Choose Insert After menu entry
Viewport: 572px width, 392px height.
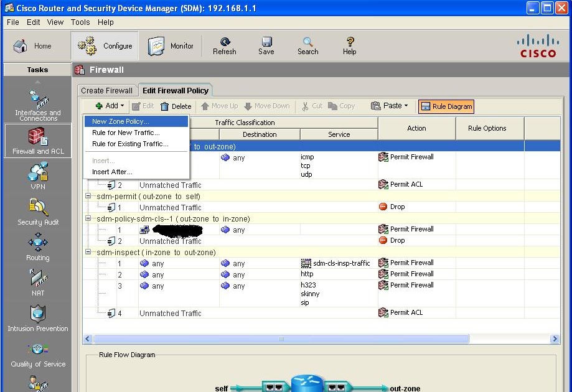[136, 172]
